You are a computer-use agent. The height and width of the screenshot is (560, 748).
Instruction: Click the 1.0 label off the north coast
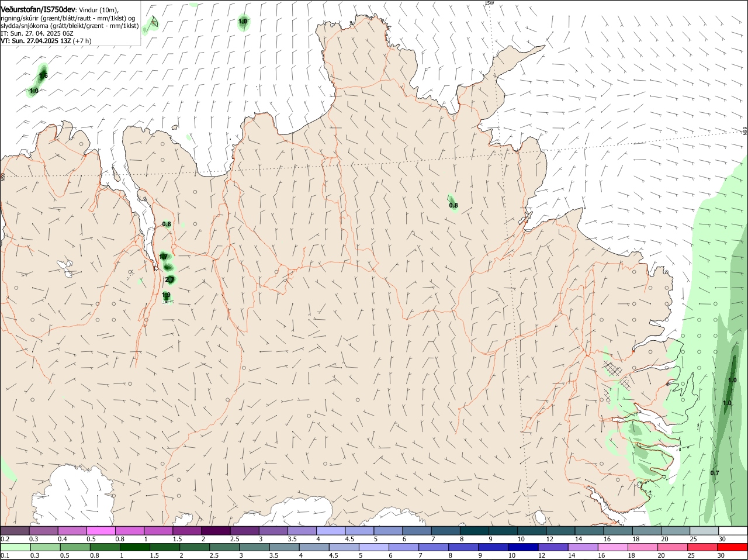[x=243, y=22]
